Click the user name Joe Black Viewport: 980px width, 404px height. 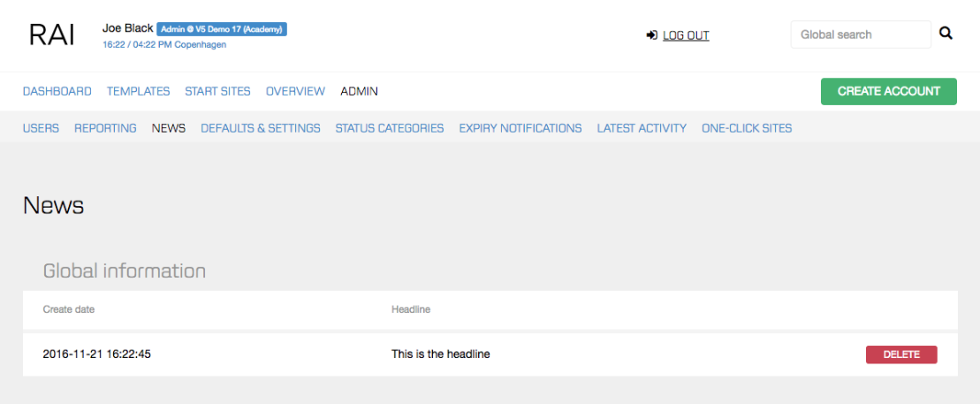[127, 29]
